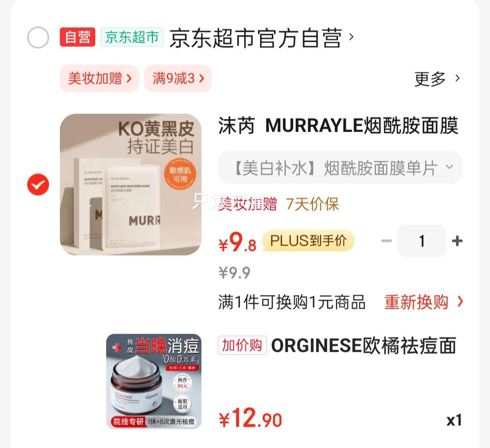Image resolution: width=490 pixels, height=448 pixels.
Task: Select all items from 京东超市官方自营 store
Action: coord(38,38)
